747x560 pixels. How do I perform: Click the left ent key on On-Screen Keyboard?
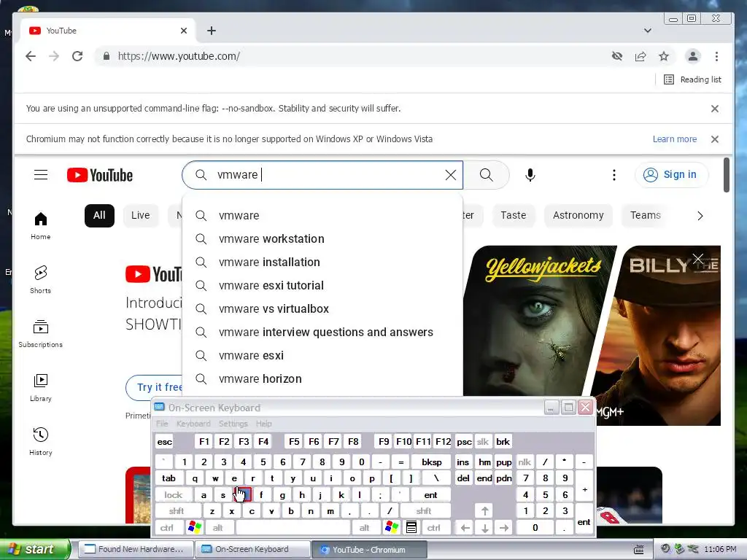point(430,495)
